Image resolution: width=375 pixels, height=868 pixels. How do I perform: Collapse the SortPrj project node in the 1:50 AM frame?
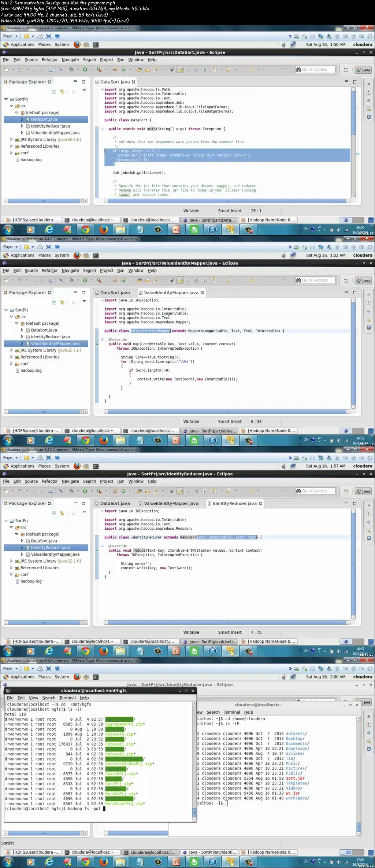click(6, 99)
